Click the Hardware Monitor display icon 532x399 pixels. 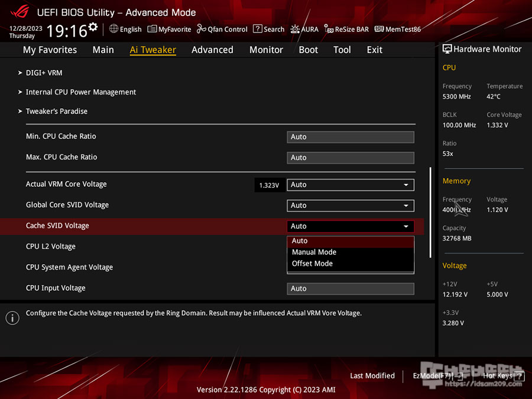click(x=447, y=49)
